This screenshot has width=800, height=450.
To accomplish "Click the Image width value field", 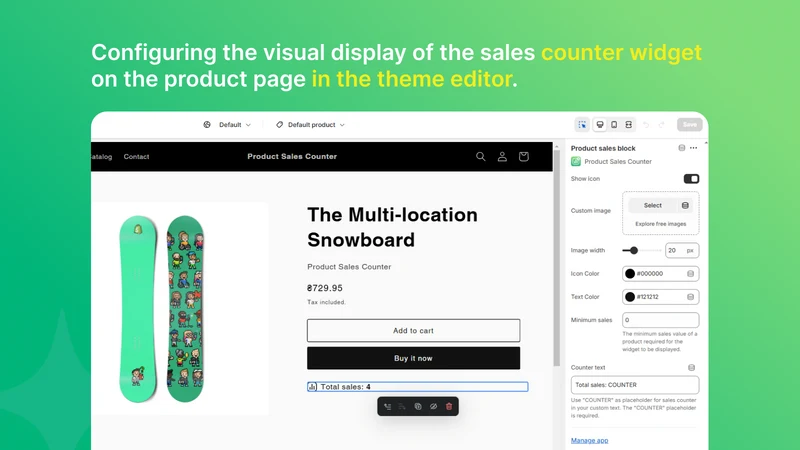I will pos(682,251).
